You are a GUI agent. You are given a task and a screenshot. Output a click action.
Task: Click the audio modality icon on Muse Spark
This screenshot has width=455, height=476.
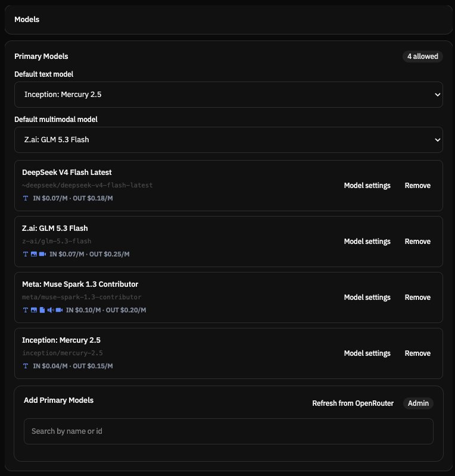click(51, 310)
